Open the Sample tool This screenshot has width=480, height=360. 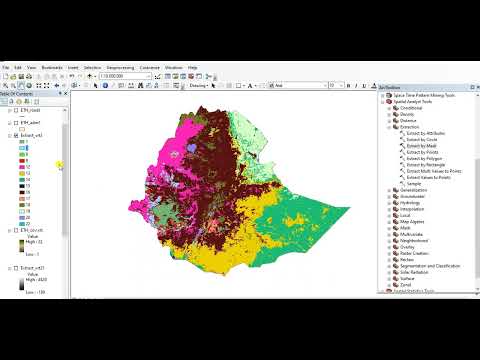point(414,184)
